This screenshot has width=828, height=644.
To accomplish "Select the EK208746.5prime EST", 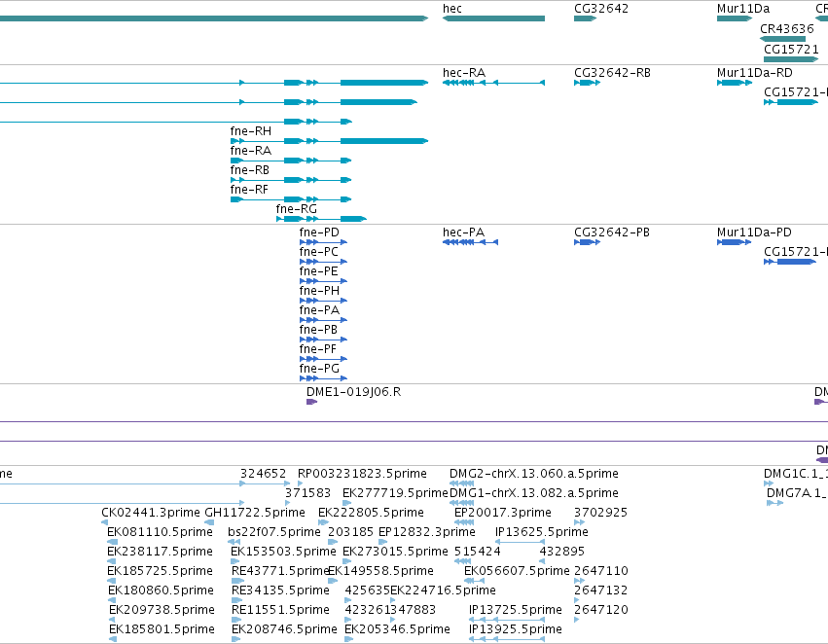I will click(x=235, y=640).
